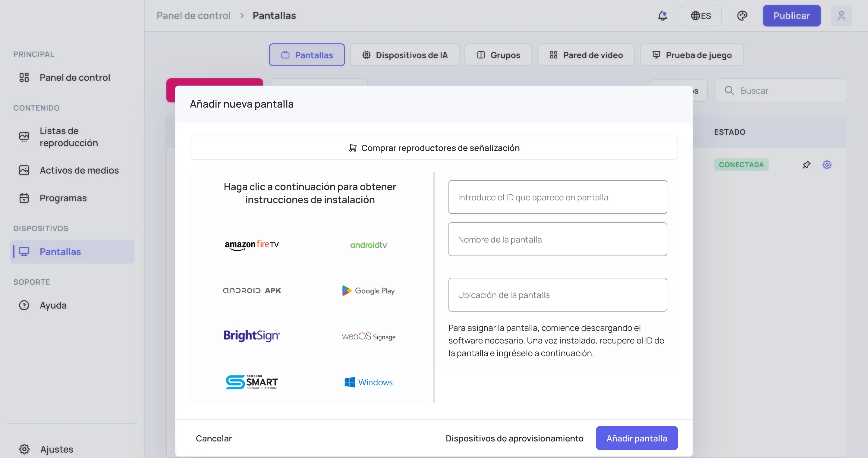Screen dimensions: 868x458
Task: Switch to the Grupos tab
Action: click(498, 55)
